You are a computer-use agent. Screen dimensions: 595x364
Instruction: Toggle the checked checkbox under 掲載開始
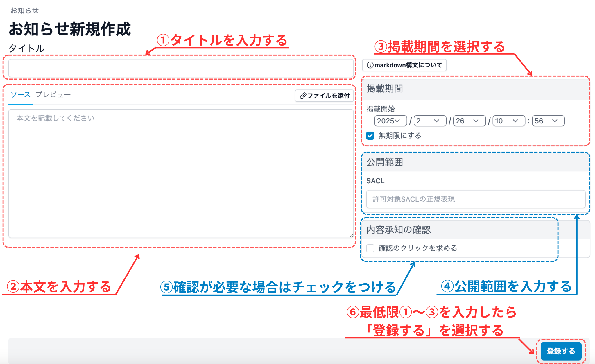[370, 136]
